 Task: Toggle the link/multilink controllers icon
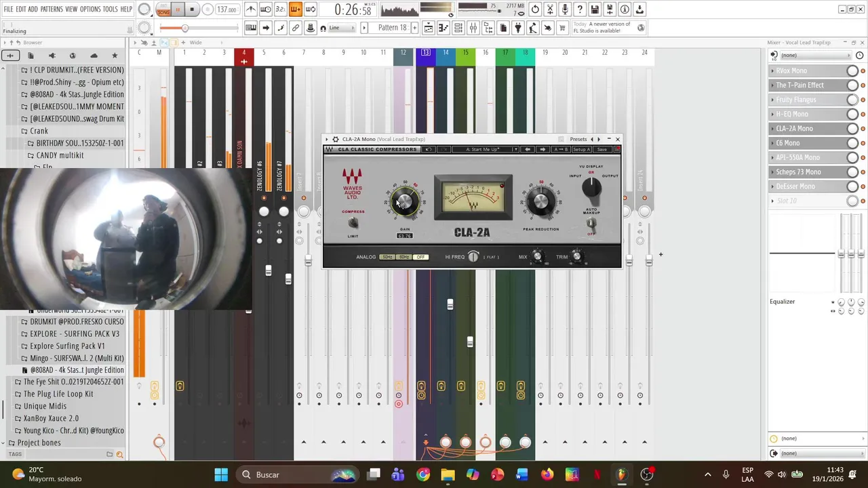tap(296, 28)
